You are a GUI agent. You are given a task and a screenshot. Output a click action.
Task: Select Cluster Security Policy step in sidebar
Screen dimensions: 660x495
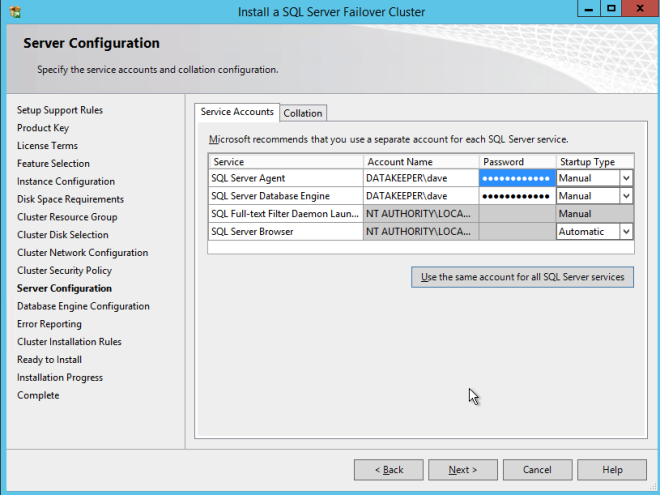click(x=64, y=270)
